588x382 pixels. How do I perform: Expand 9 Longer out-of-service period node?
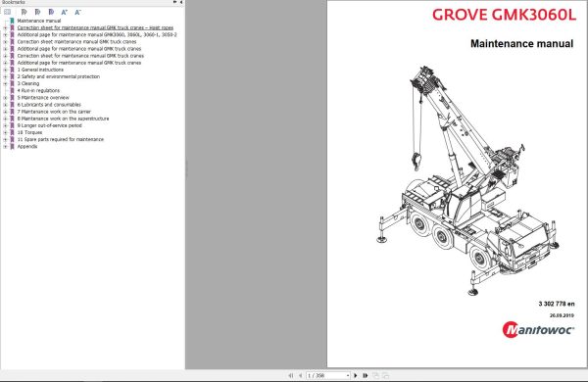coord(5,125)
